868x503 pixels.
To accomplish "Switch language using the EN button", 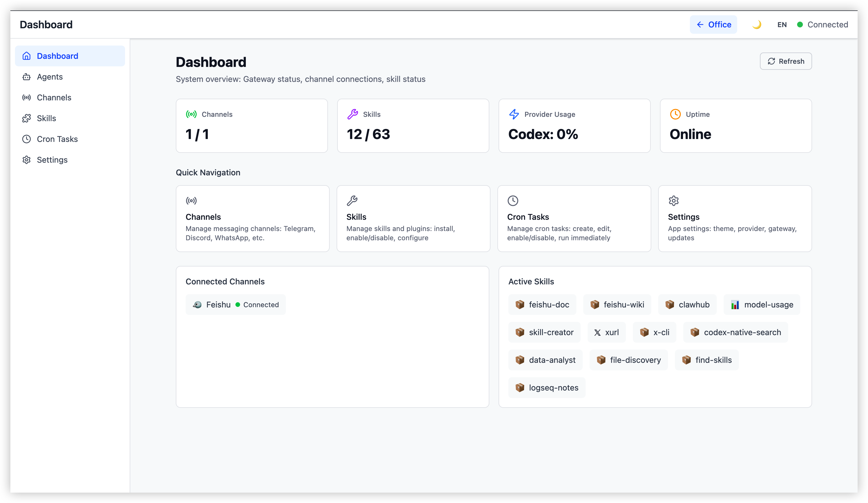I will (x=782, y=25).
